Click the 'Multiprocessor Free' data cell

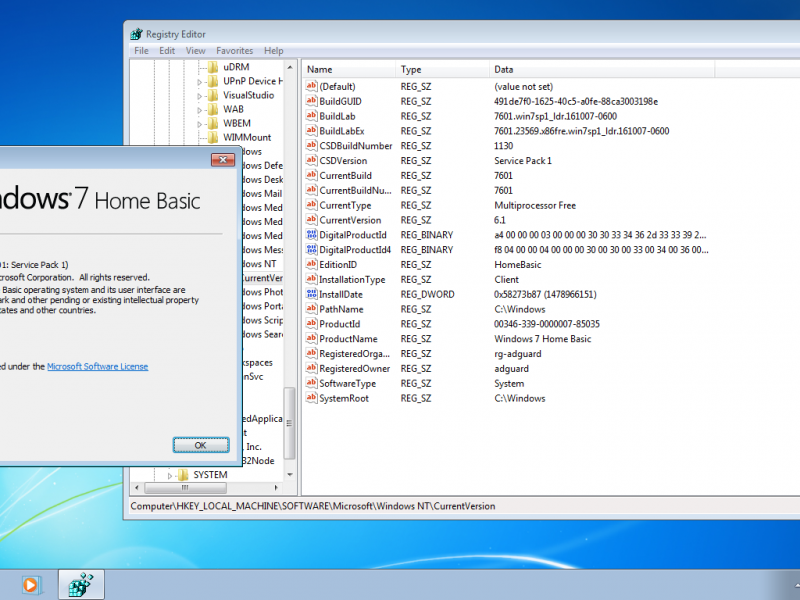click(x=535, y=205)
